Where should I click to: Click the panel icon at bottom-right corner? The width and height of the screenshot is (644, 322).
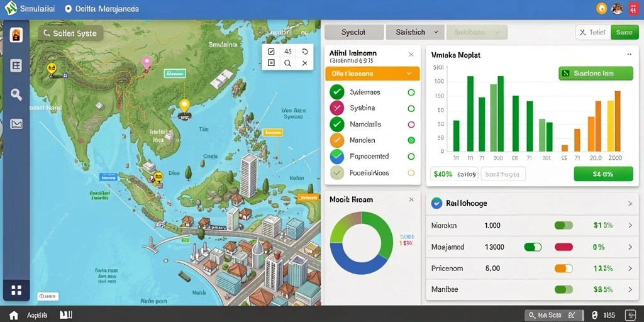[x=630, y=316]
